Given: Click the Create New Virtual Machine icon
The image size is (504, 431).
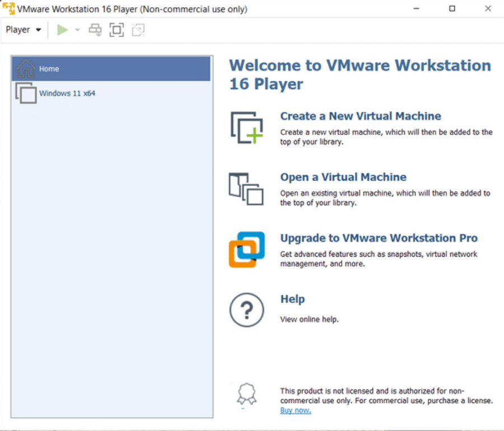Looking at the screenshot, I should pyautogui.click(x=246, y=127).
